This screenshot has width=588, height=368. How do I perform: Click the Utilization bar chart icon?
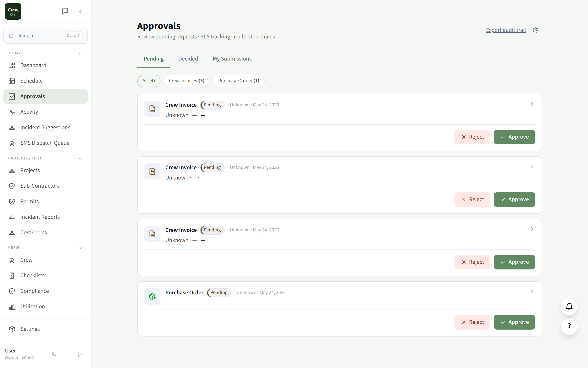[12, 307]
